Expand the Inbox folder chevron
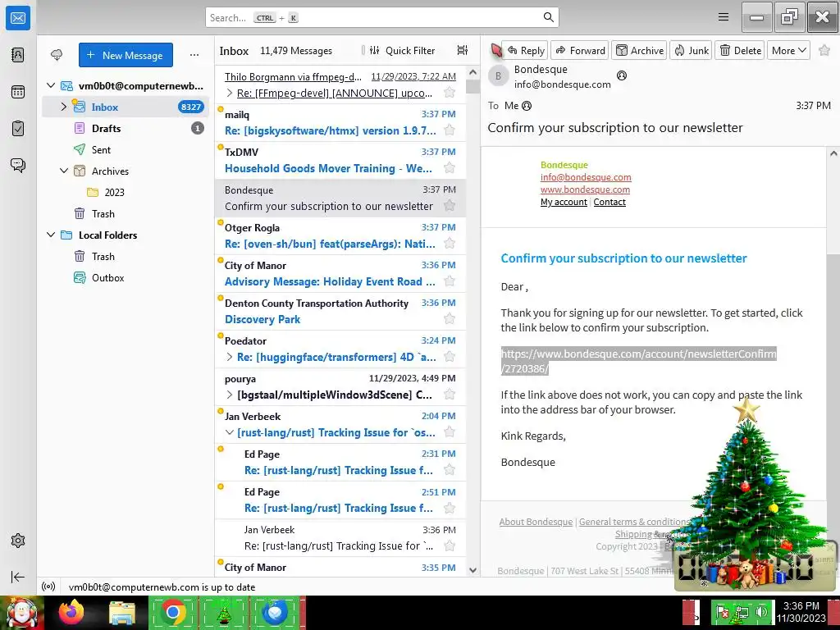840x630 pixels. [x=64, y=107]
